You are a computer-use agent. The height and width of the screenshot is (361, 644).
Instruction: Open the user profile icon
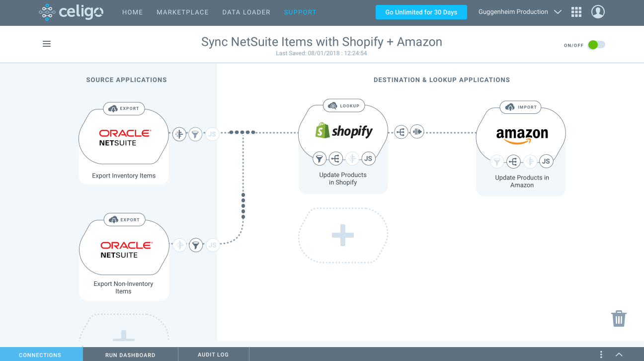598,12
